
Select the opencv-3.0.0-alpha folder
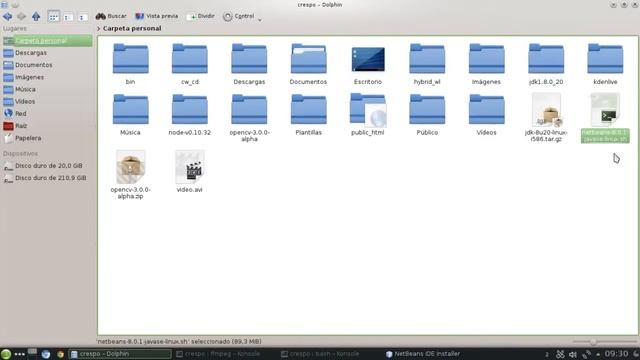pyautogui.click(x=249, y=109)
